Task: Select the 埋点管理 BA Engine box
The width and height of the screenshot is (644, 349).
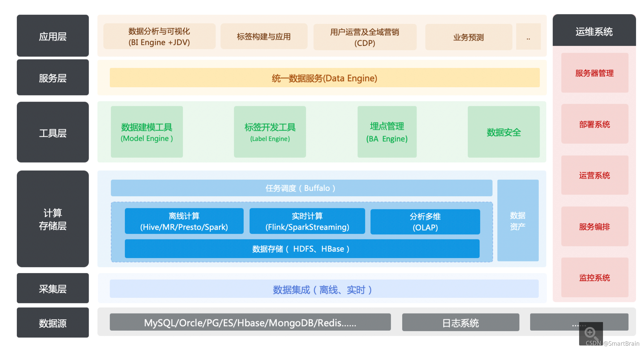Action: coord(387,132)
